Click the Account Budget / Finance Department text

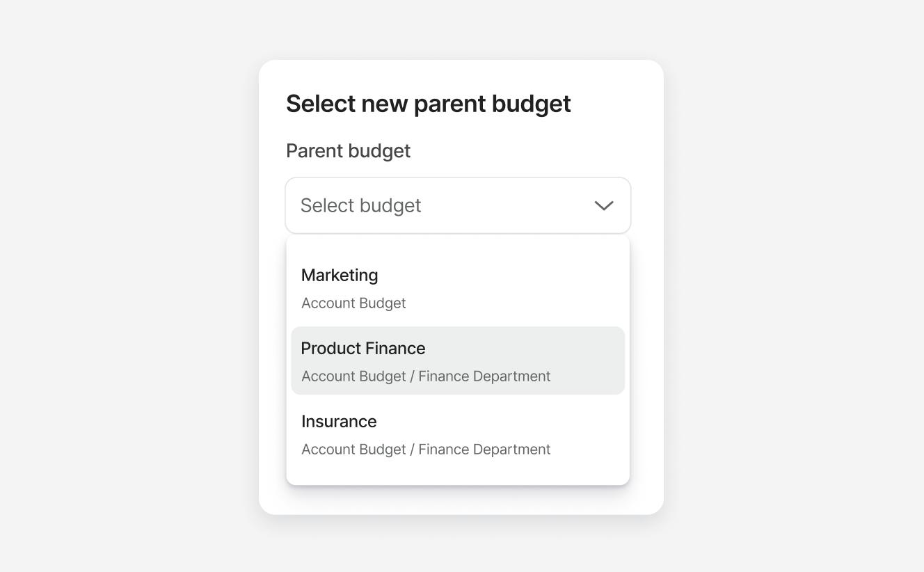426,376
